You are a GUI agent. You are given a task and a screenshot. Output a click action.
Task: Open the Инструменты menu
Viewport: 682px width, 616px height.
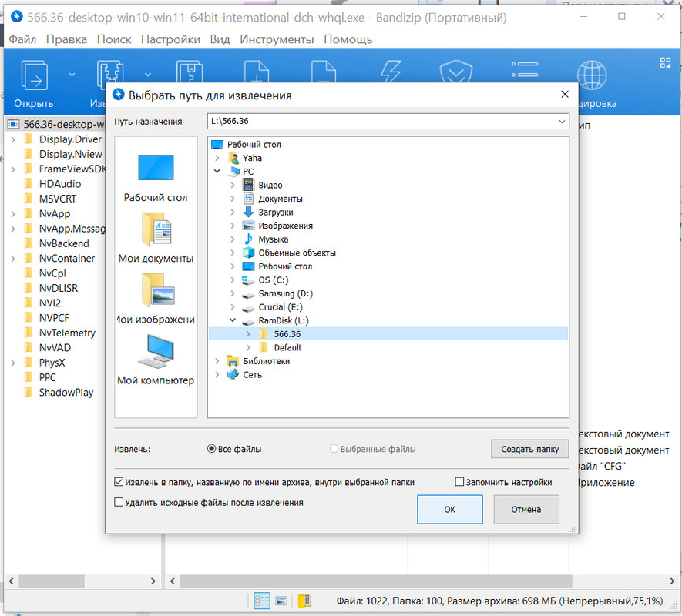click(x=277, y=39)
